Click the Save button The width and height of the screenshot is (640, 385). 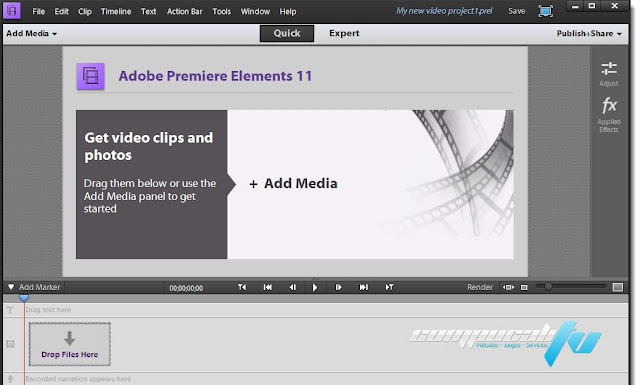(x=516, y=11)
